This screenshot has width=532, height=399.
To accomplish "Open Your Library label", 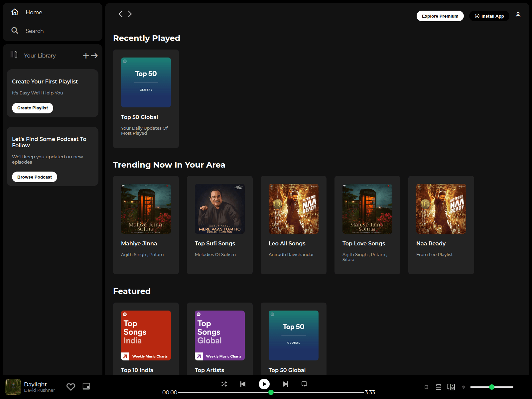I will (x=40, y=56).
